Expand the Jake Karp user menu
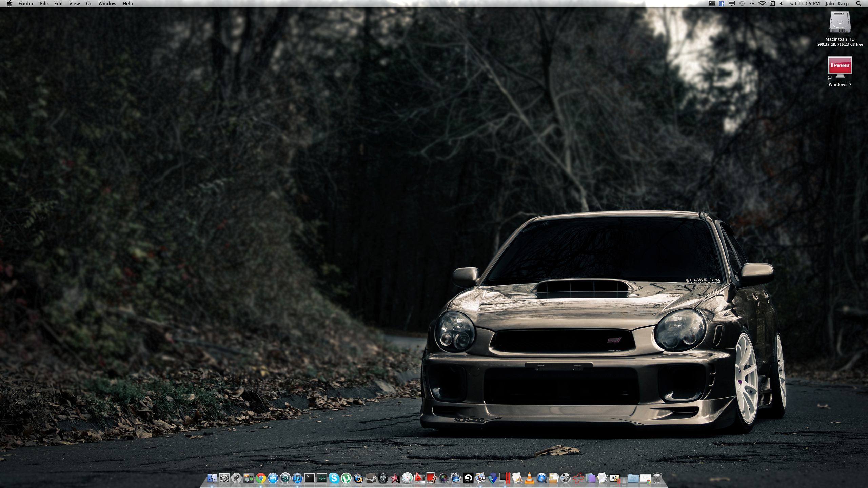The width and height of the screenshot is (868, 488). [x=837, y=4]
